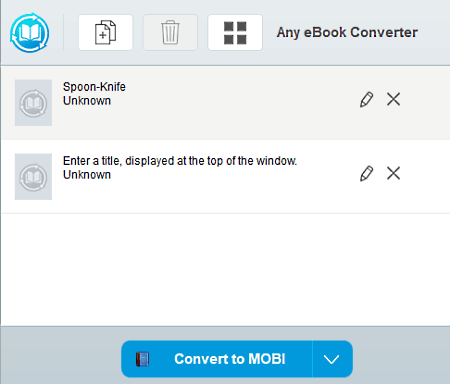The image size is (450, 384).
Task: Click the Any eBook Converter title text
Action: (x=347, y=32)
